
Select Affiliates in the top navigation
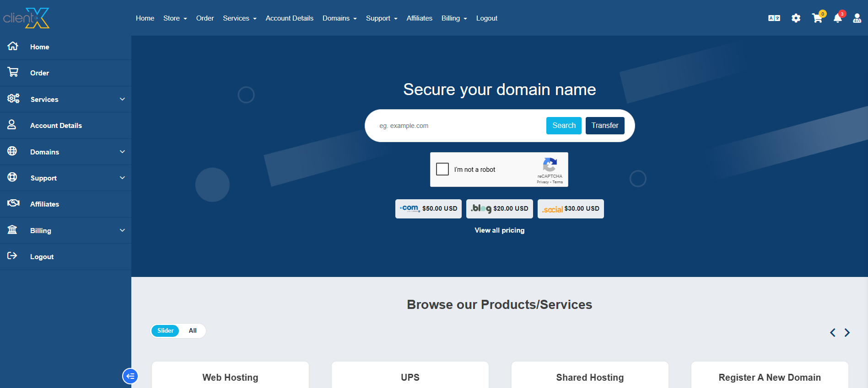pos(419,18)
